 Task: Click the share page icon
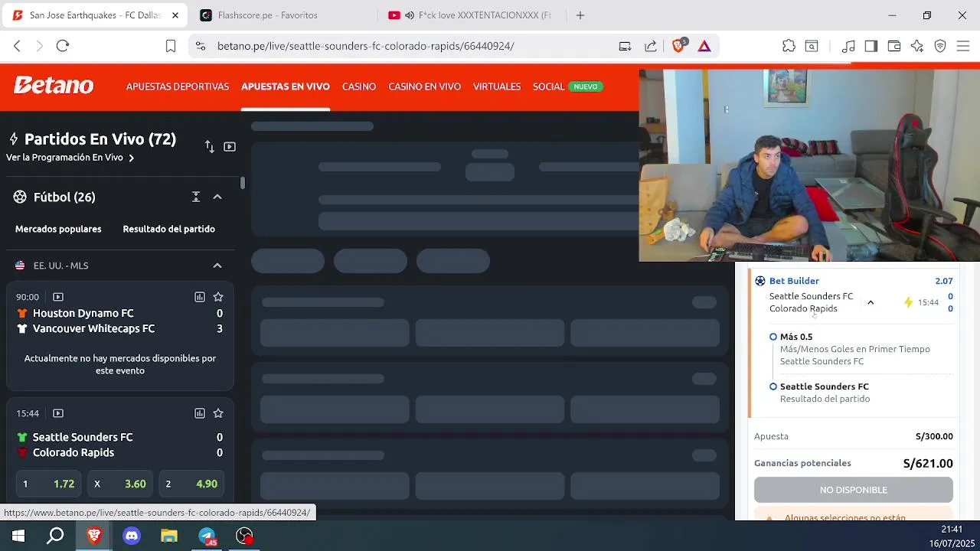(x=651, y=46)
